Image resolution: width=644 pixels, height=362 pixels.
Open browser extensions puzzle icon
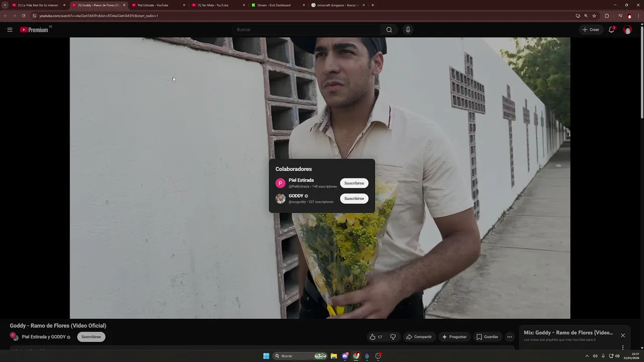(x=607, y=16)
